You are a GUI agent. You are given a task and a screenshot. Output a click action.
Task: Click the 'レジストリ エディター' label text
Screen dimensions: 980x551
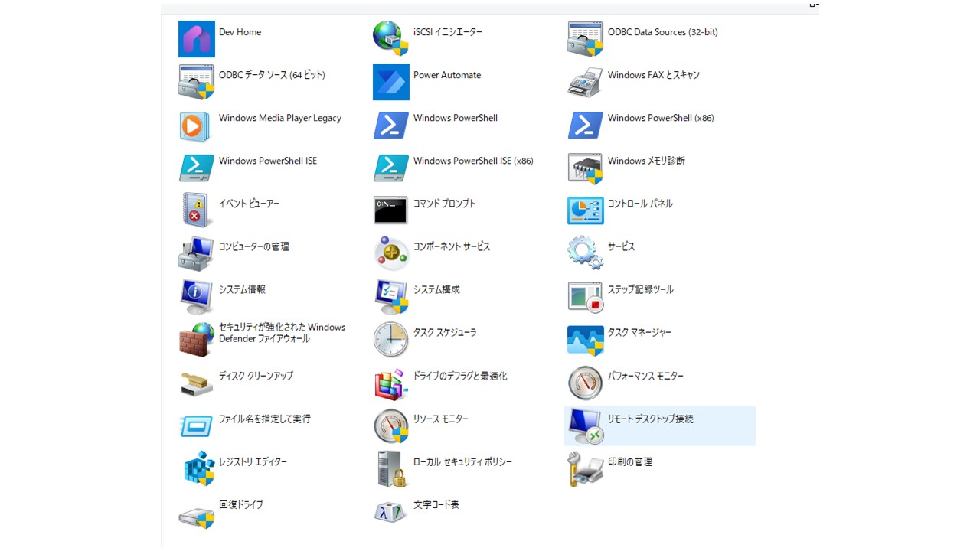(x=253, y=461)
